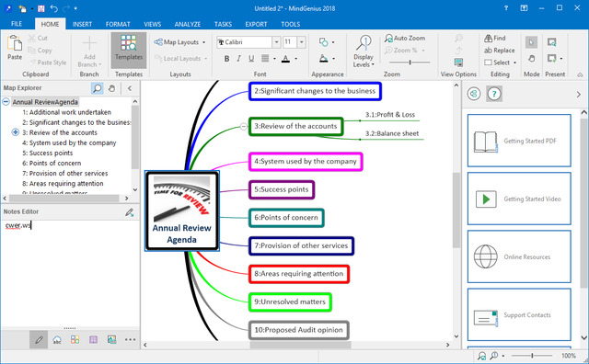This screenshot has height=364, width=589.
Task: Collapse the Review of the accounts branch
Action: pyautogui.click(x=243, y=127)
